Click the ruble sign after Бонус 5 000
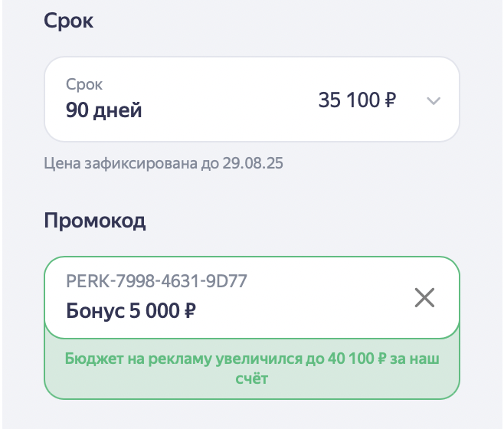Viewport: 504px width, 429px height. click(190, 311)
